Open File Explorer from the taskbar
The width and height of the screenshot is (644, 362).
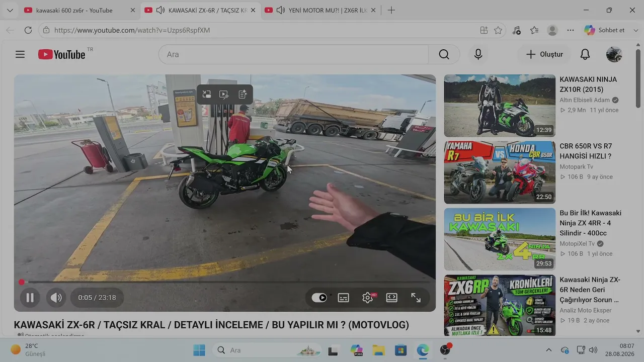click(378, 350)
